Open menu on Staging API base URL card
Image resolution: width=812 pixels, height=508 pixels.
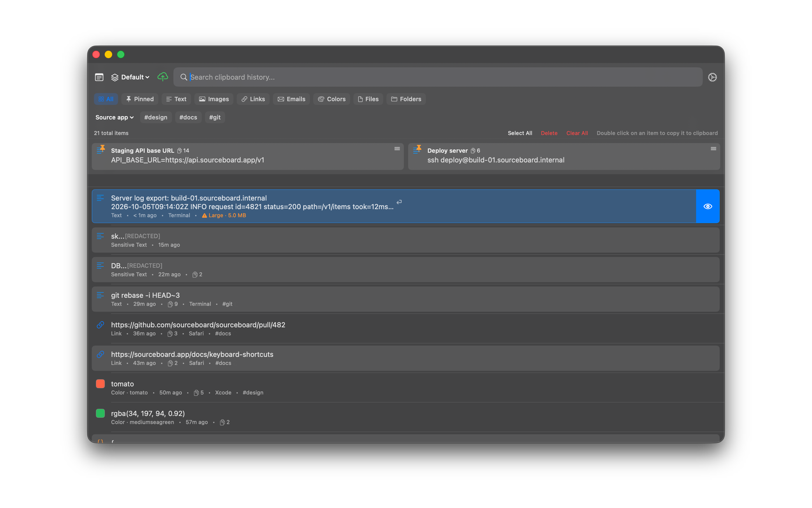(x=397, y=149)
